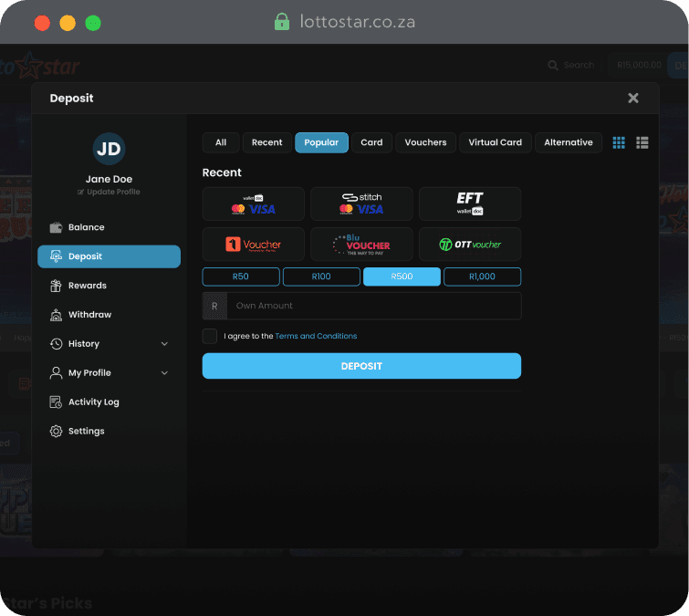This screenshot has width=689, height=616.
Task: Open Withdraw from the sidebar
Action: [x=89, y=315]
